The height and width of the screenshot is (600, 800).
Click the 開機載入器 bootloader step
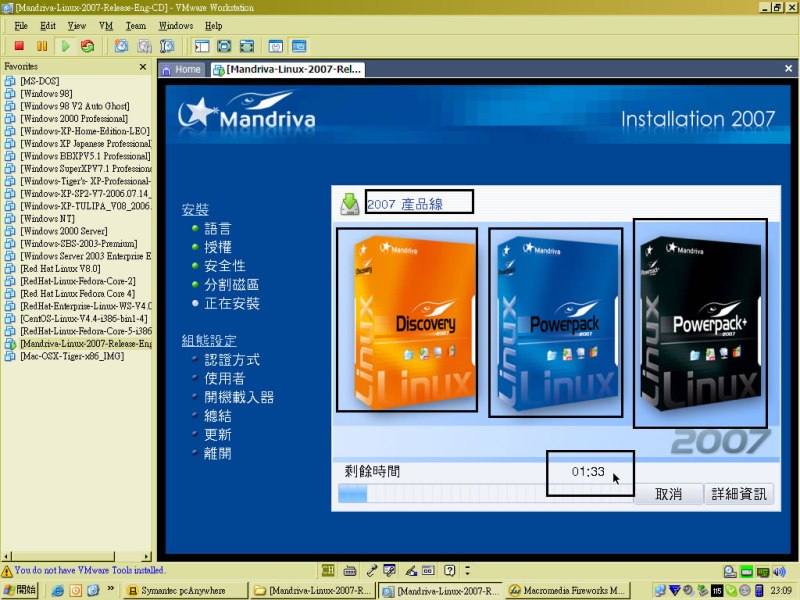[x=239, y=397]
